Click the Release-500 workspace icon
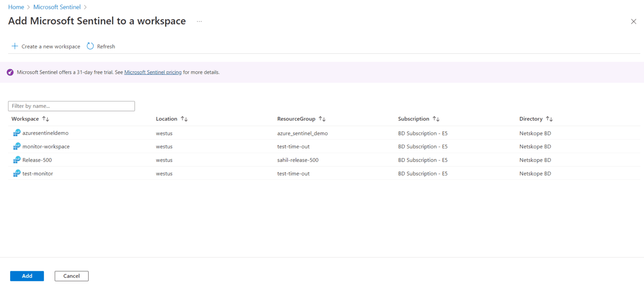This screenshot has width=644, height=293. click(x=16, y=160)
